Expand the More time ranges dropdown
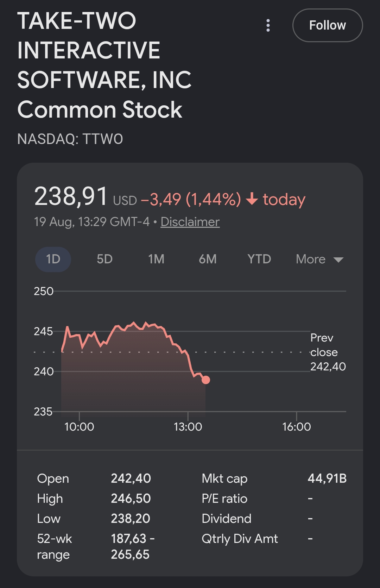 319,259
